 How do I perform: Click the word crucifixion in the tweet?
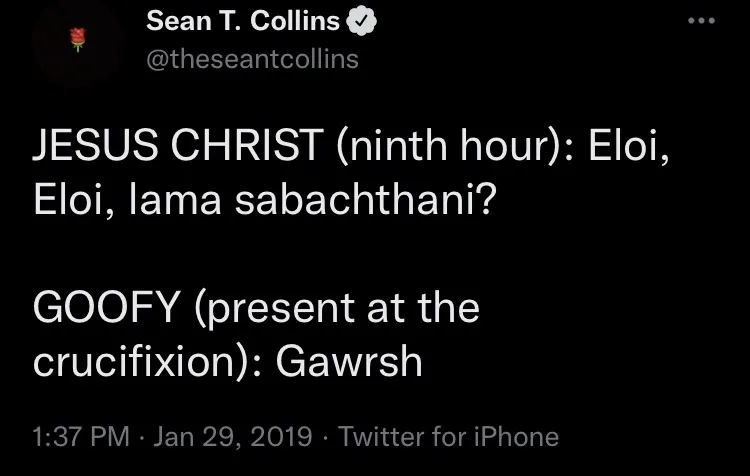point(139,361)
